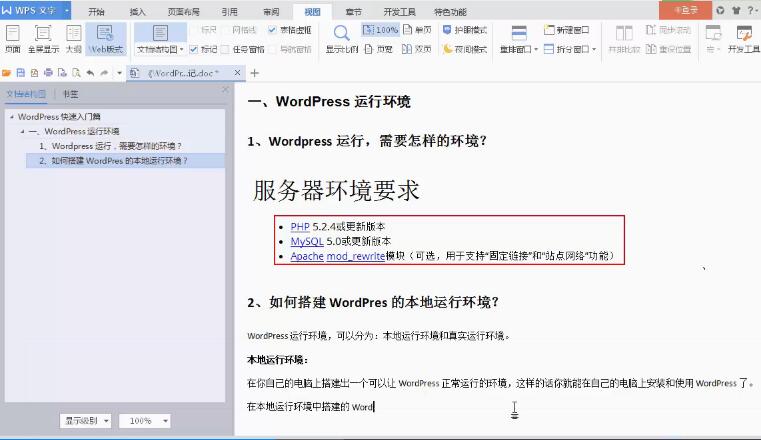The image size is (761, 440).
Task: Click the 文档结构图 ribbon icon
Action: click(160, 33)
